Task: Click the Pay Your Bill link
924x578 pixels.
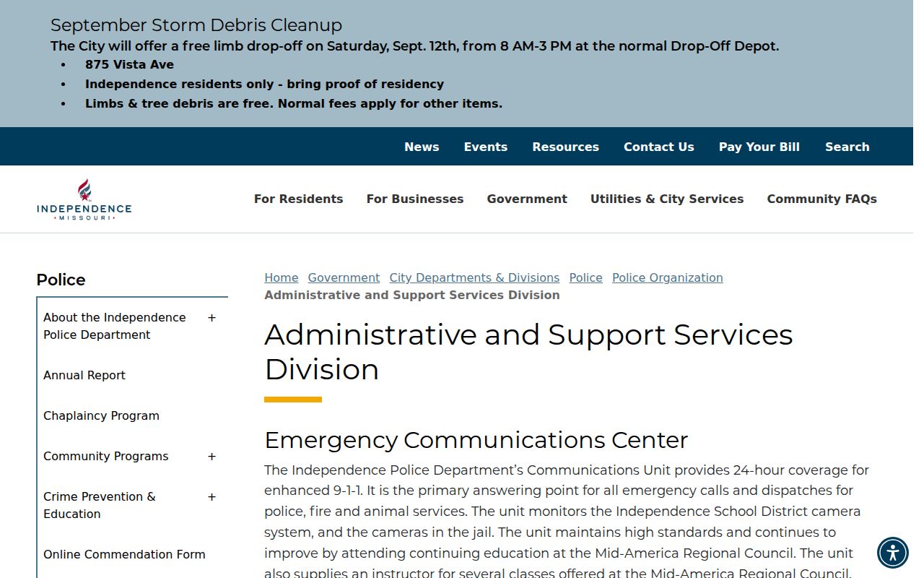Action: [759, 147]
